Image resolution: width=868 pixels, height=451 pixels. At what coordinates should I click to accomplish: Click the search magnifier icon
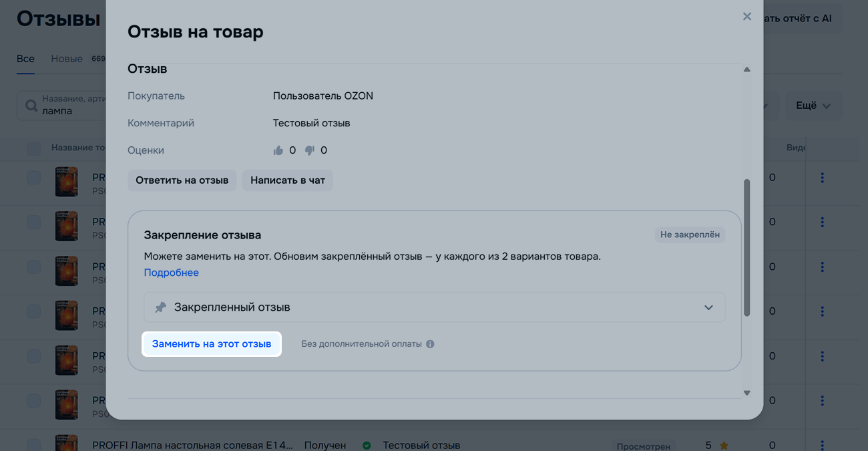coord(31,106)
